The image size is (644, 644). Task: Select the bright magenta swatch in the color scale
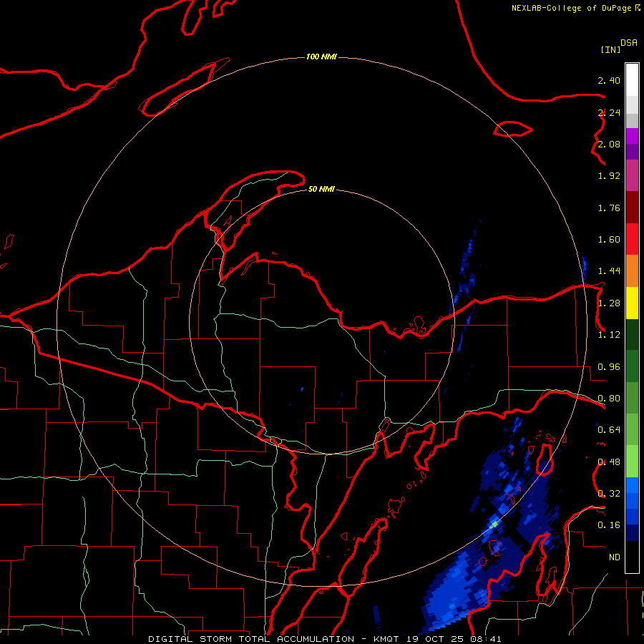tap(632, 136)
